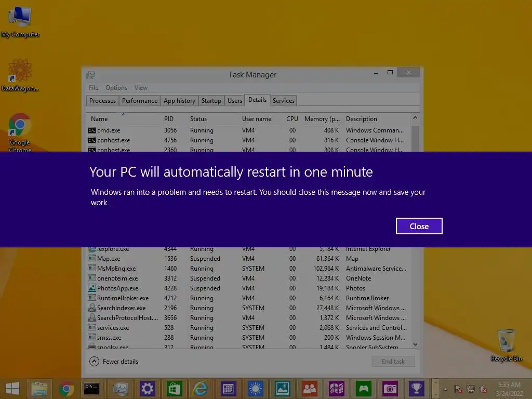
Task: Sort by the Description column header
Action: click(x=362, y=119)
